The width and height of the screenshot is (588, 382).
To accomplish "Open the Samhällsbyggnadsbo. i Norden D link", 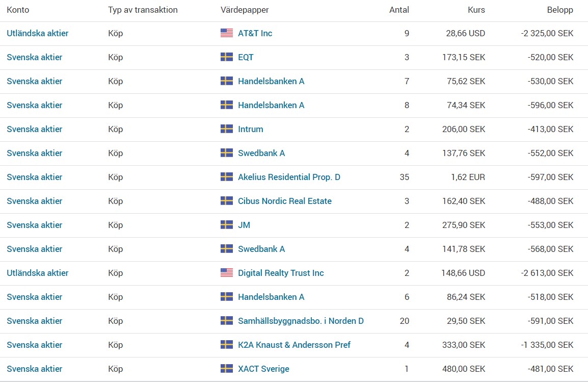I will click(x=301, y=321).
